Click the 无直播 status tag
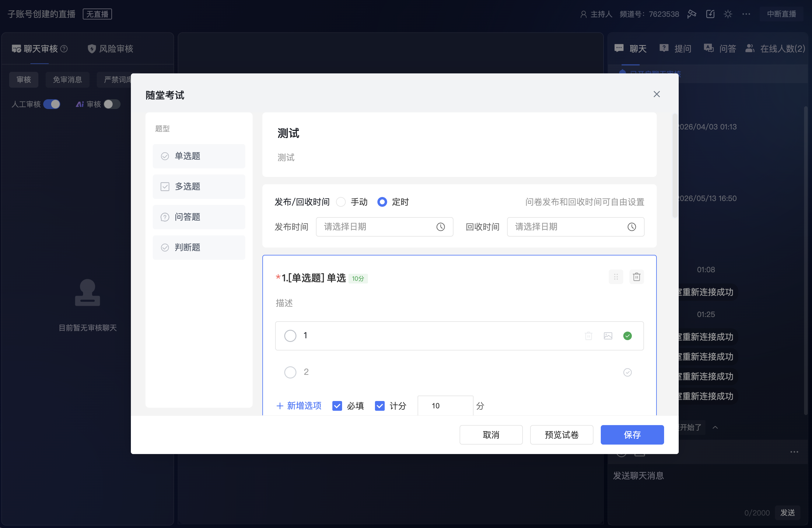This screenshot has width=812, height=528. click(97, 14)
